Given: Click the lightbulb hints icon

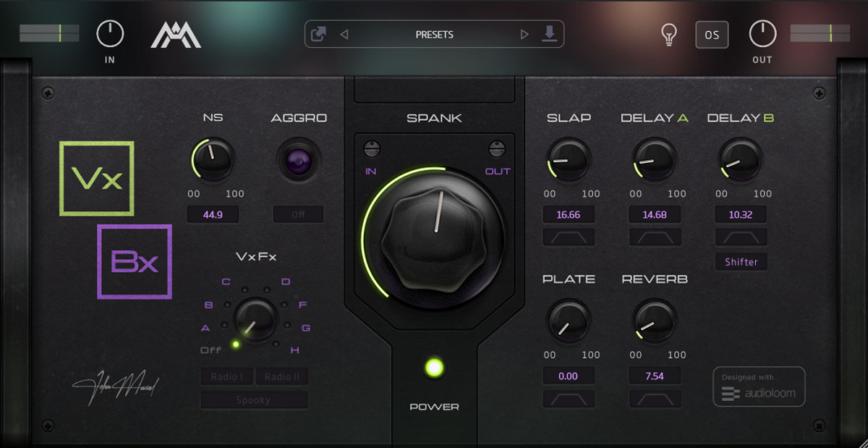Looking at the screenshot, I should click(x=670, y=35).
